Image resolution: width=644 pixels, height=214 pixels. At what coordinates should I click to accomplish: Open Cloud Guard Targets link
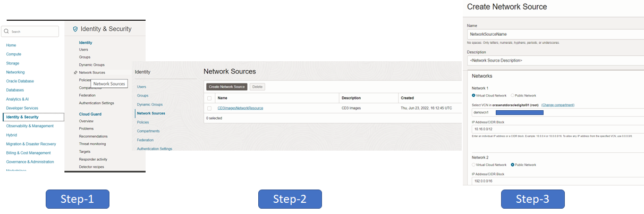coord(85,152)
